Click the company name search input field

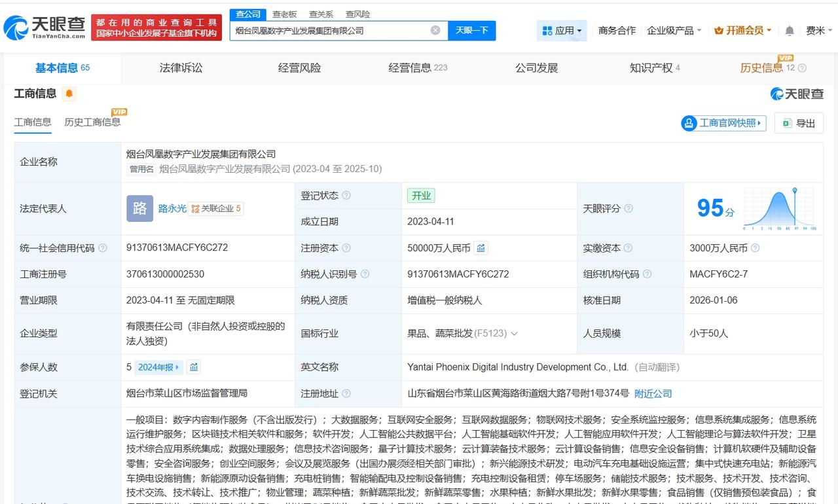click(x=331, y=31)
